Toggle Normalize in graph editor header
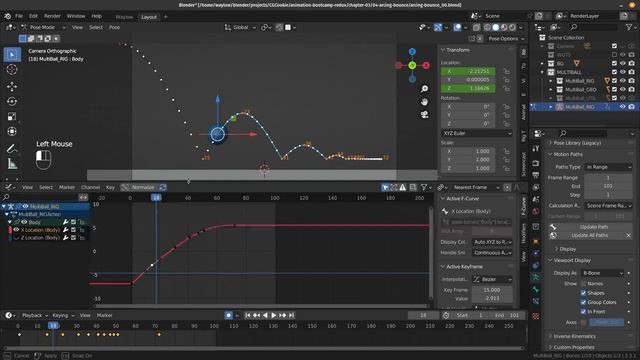 tap(139, 187)
